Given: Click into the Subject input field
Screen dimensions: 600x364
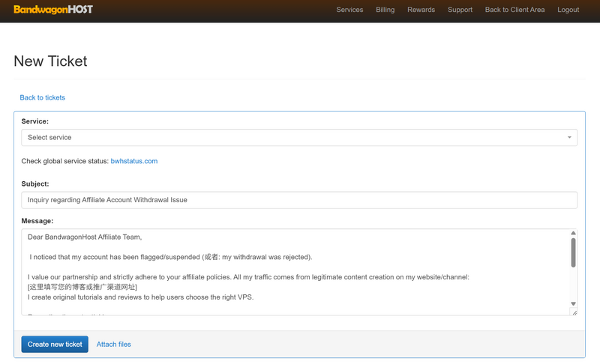Looking at the screenshot, I should [x=298, y=200].
